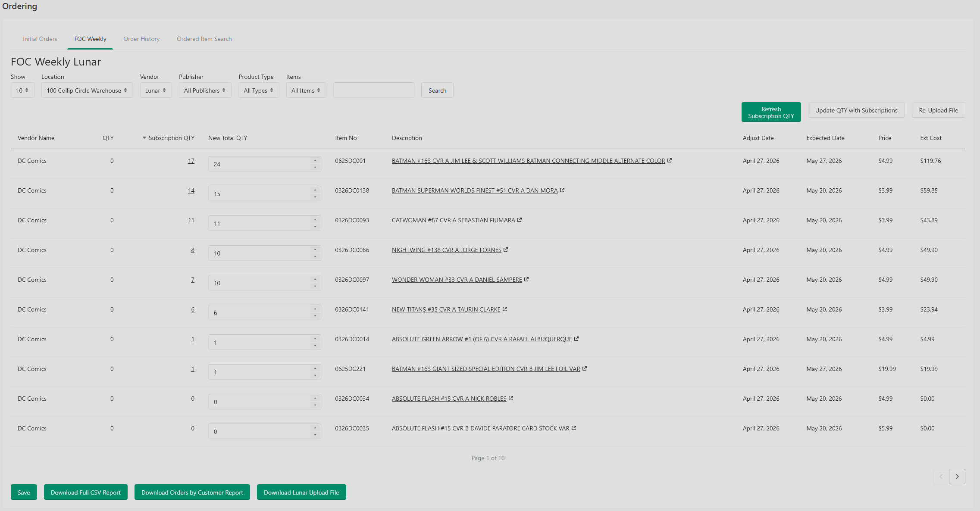
Task: Open external link icon beside BATMAN SUPERMAN WORLDS FINEST #51
Action: 562,190
